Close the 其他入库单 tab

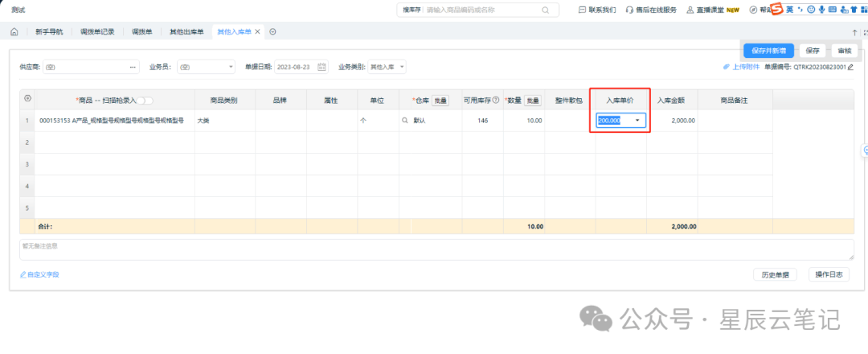pyautogui.click(x=257, y=31)
